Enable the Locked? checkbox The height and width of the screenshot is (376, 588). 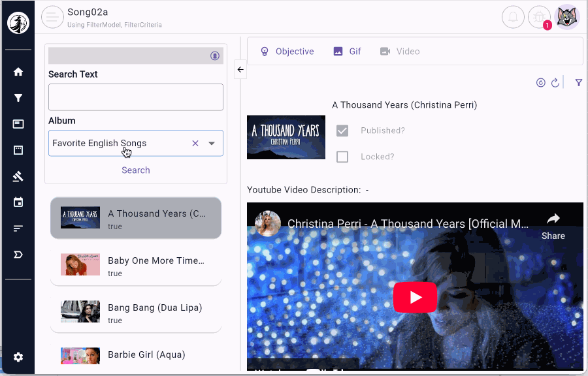click(342, 157)
